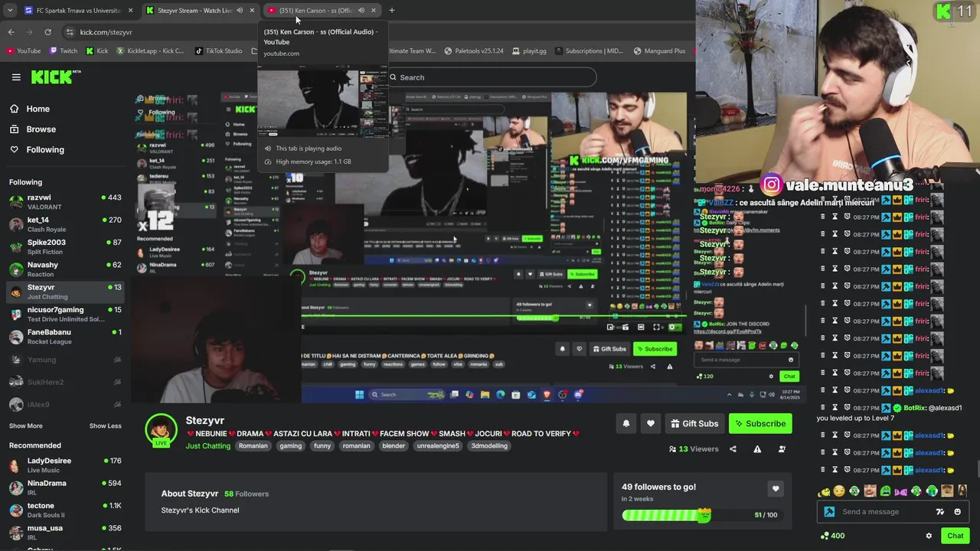980x551 pixels.
Task: Open the report warning triangle icon
Action: (757, 449)
